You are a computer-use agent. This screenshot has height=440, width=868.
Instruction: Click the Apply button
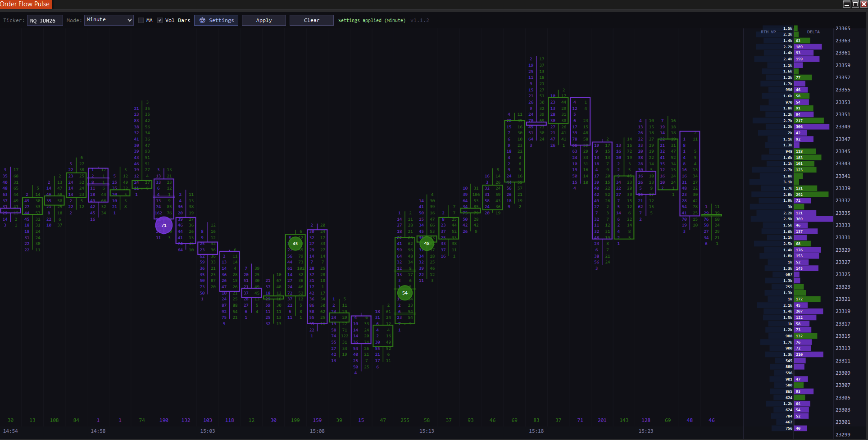tap(264, 20)
